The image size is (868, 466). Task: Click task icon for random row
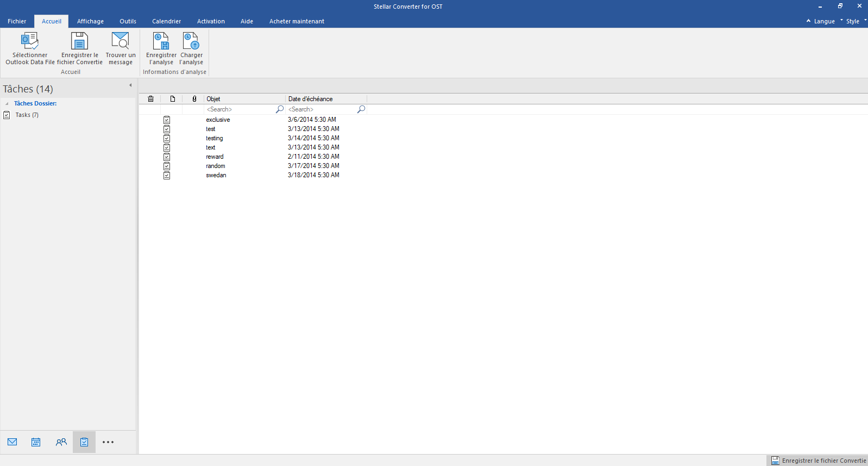pos(167,166)
